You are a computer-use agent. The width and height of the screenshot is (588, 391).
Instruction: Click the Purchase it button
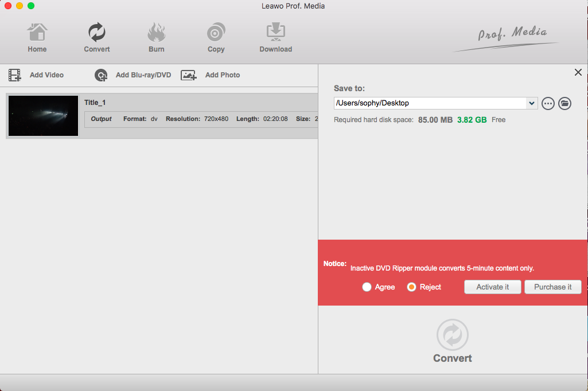[x=553, y=287]
